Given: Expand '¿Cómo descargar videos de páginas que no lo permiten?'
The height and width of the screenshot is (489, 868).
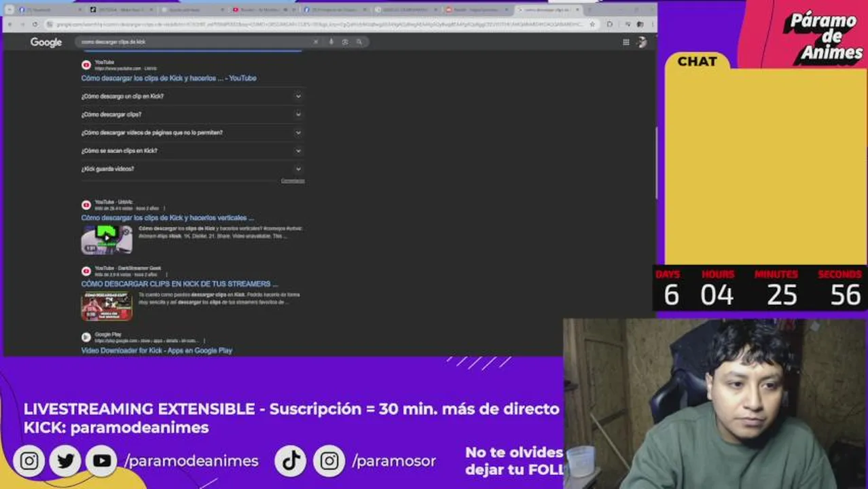Looking at the screenshot, I should click(x=192, y=133).
